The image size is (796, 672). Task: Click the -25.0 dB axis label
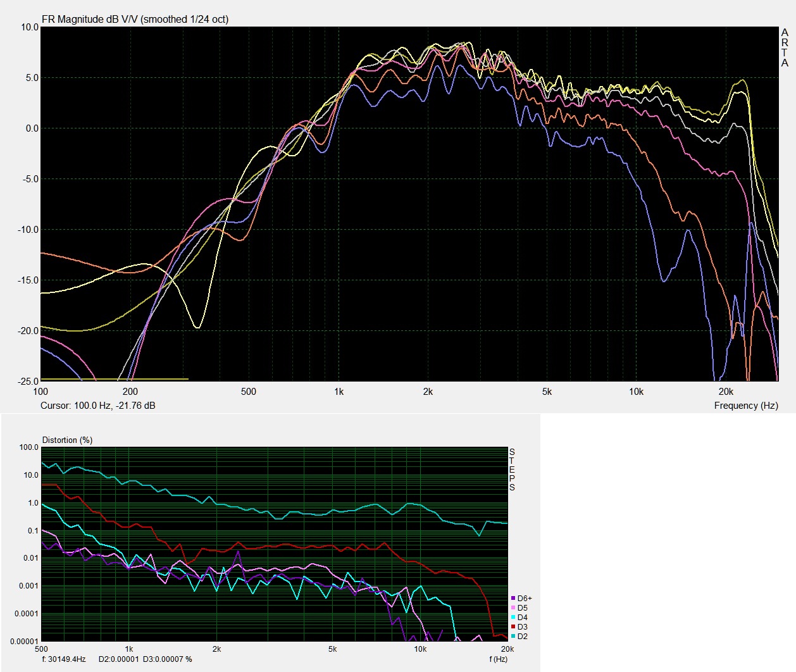[x=28, y=382]
